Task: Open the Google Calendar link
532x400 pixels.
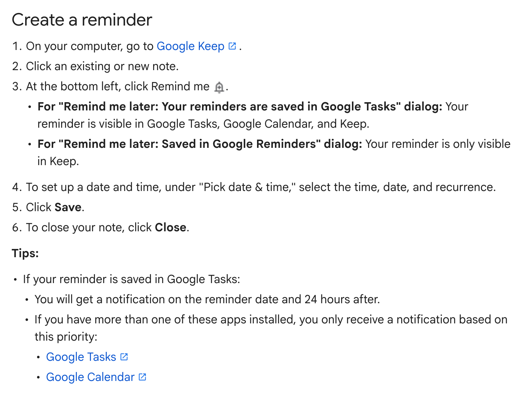Action: tap(90, 377)
